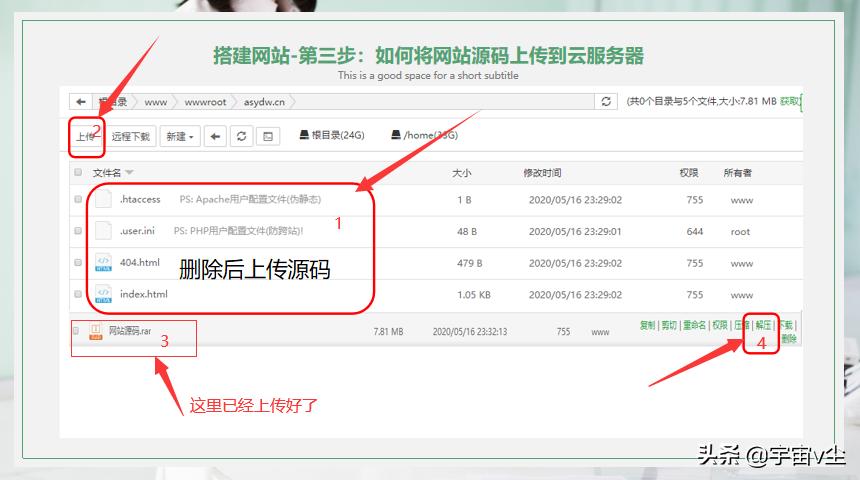Click the 404.html file name
This screenshot has height=480, width=860.
click(140, 263)
